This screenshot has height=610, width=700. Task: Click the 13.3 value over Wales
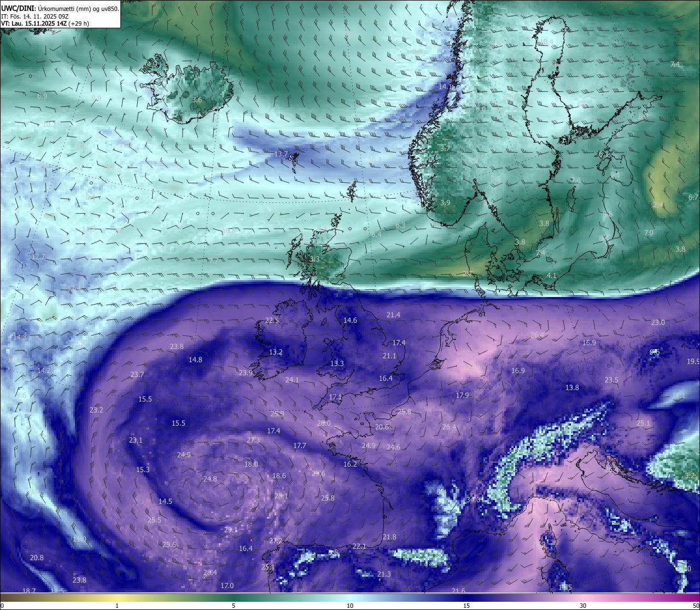click(x=337, y=364)
